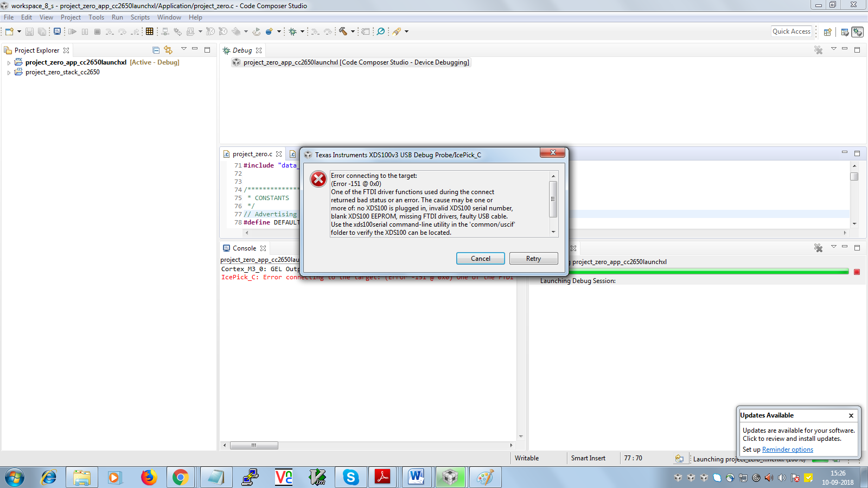Click the Resume debug icon
This screenshot has height=488, width=868.
tap(72, 31)
